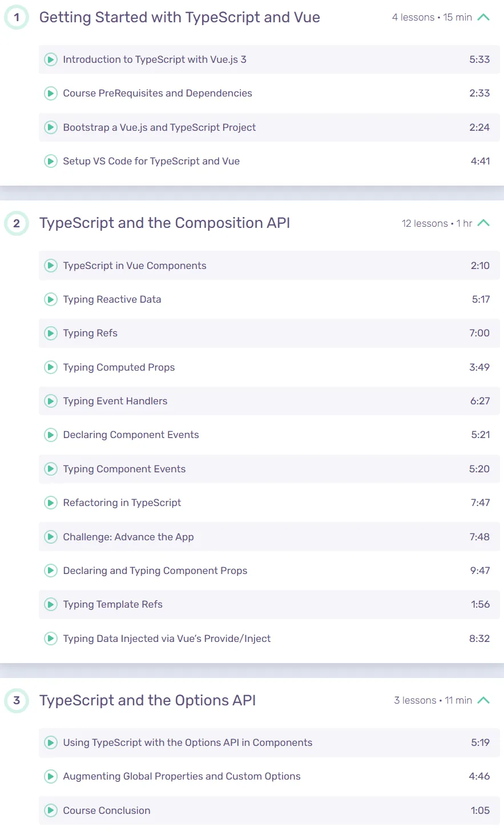Click play icon for Refactoring in TypeScript
The height and width of the screenshot is (831, 504).
pyautogui.click(x=51, y=503)
